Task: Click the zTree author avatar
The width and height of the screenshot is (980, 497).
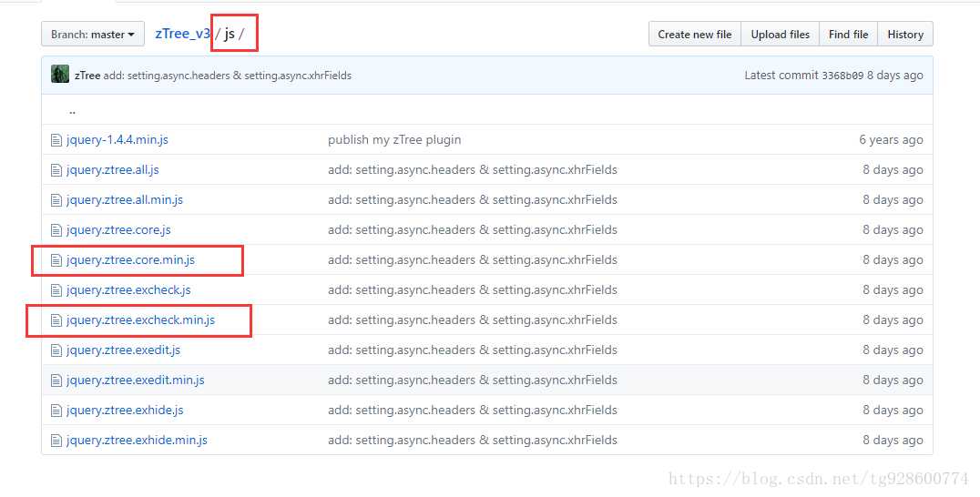Action: 60,75
